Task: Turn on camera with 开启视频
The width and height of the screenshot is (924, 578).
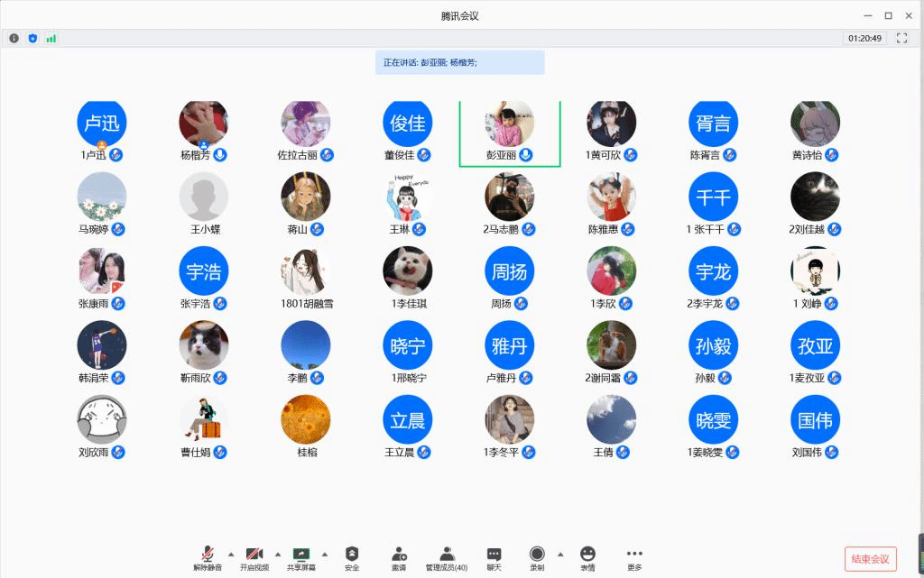Action: click(x=254, y=558)
